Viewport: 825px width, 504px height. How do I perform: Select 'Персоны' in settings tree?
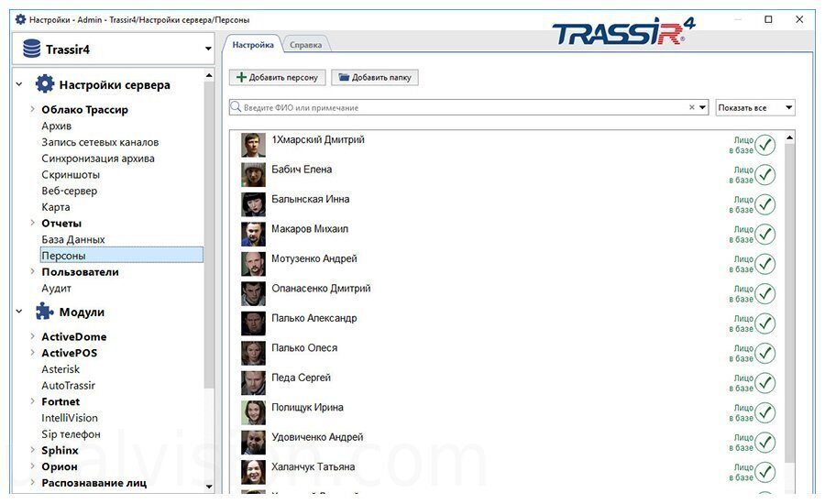click(x=122, y=255)
